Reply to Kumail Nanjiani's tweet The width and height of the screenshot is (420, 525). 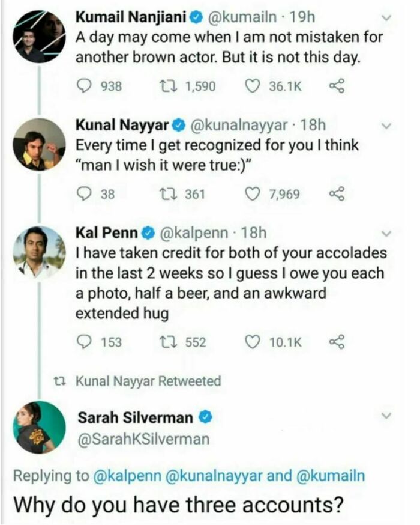85,86
